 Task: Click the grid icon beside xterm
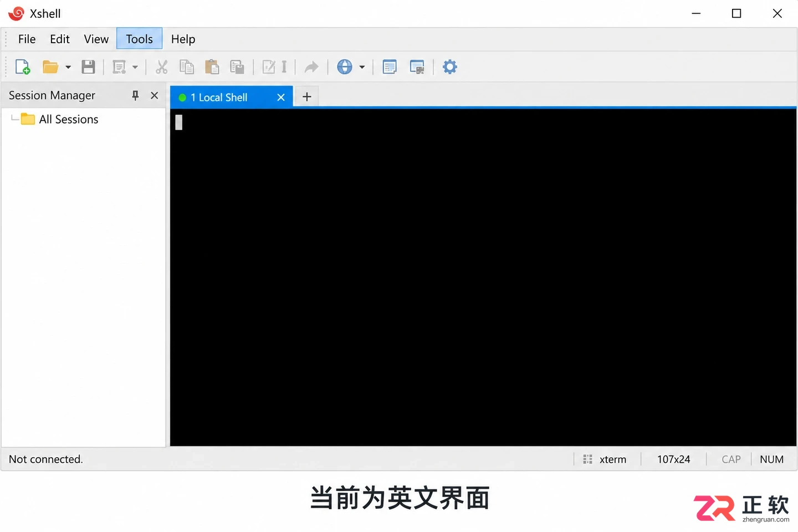(588, 459)
